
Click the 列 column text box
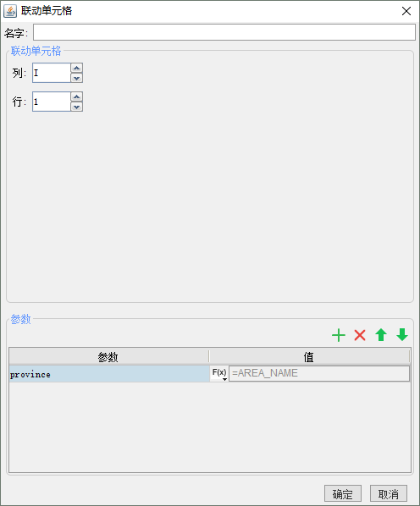52,73
